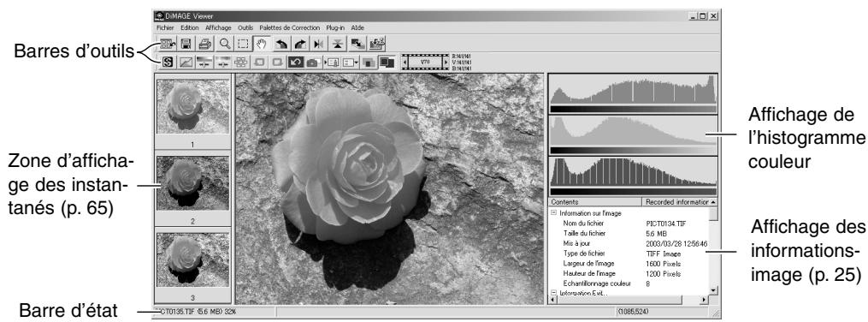The image size is (868, 322).
Task: Click the Hauteur de l'image row label
Action: click(588, 274)
